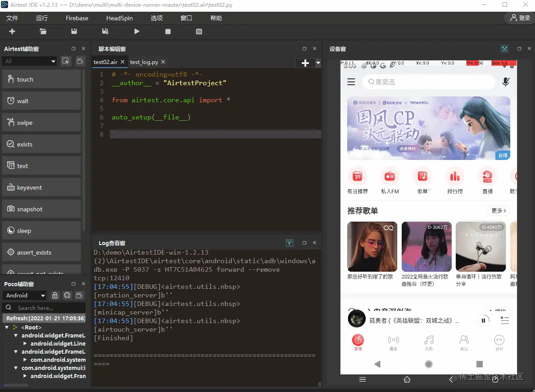Open the Android mode dropdown in Poco assistant
Image resolution: width=535 pixels, height=392 pixels.
point(24,296)
